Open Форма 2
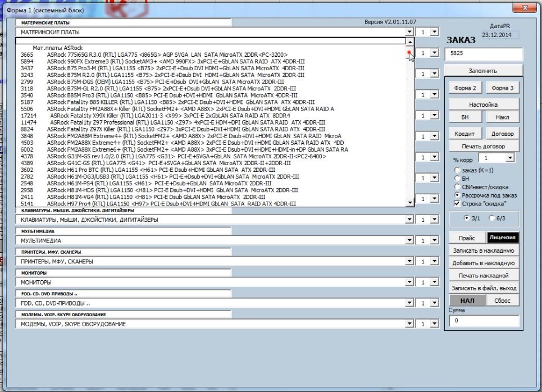The width and height of the screenshot is (542, 392). 465,88
